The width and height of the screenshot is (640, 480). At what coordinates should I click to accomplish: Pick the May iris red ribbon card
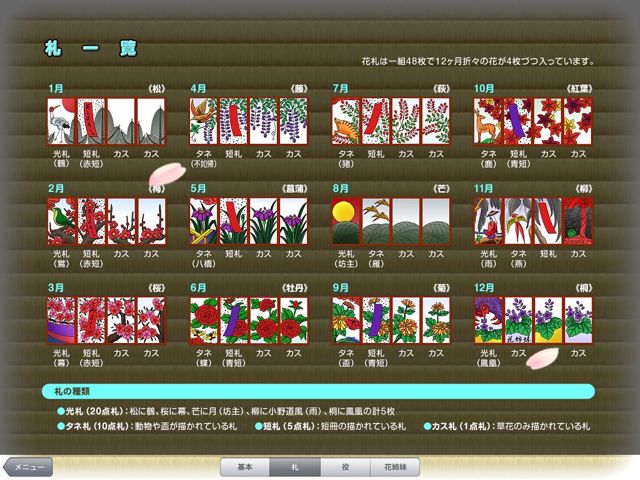(x=233, y=221)
